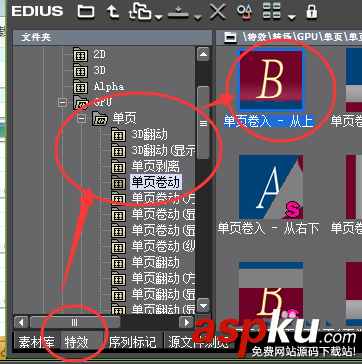
Task: Open the view mode dropdown arrow
Action: [x=291, y=17]
